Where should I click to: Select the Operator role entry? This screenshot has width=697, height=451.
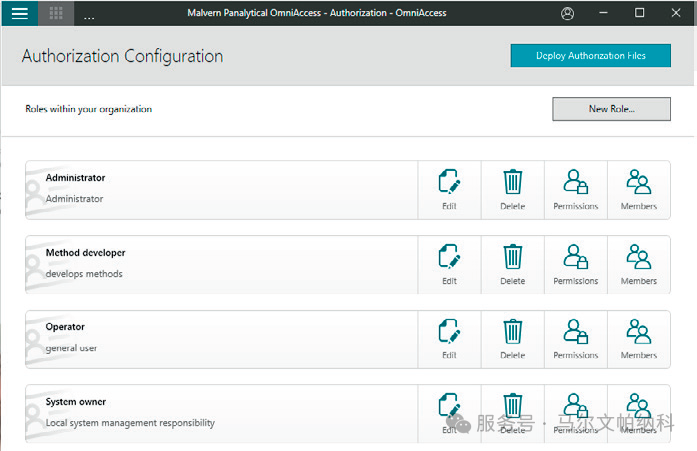(x=220, y=337)
